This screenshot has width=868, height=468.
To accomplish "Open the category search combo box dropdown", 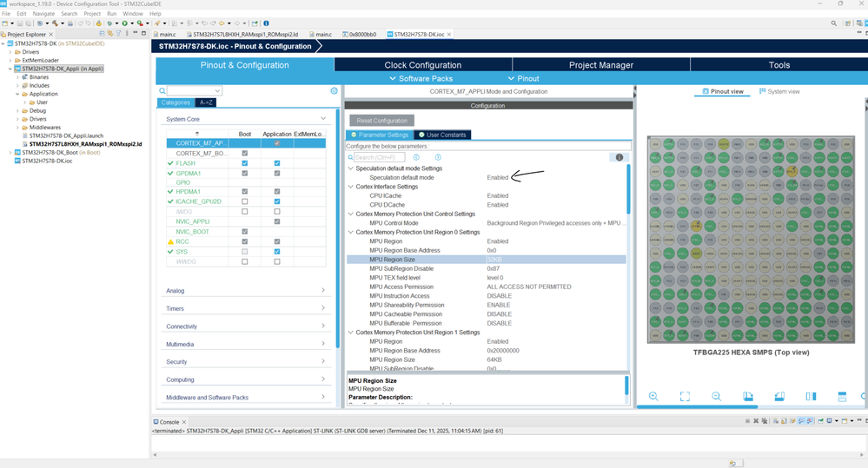I will click(217, 90).
